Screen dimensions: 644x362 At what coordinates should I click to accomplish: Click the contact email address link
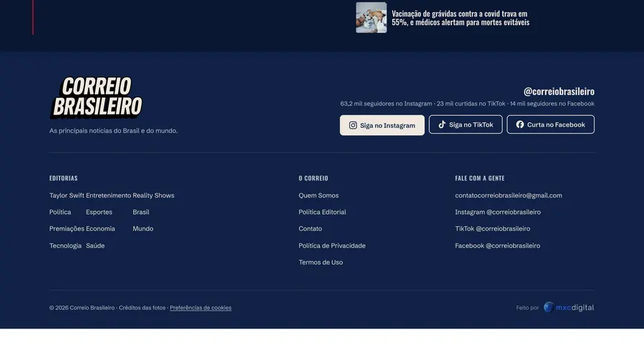click(x=509, y=195)
